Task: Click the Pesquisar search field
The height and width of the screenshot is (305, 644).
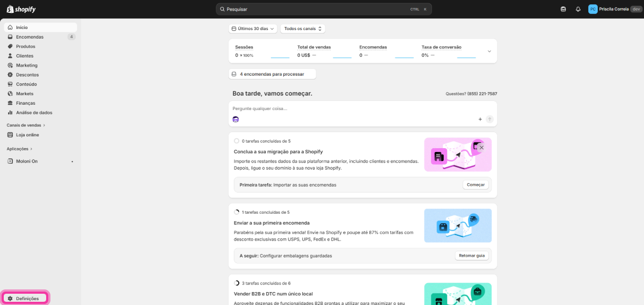Action: [x=324, y=9]
